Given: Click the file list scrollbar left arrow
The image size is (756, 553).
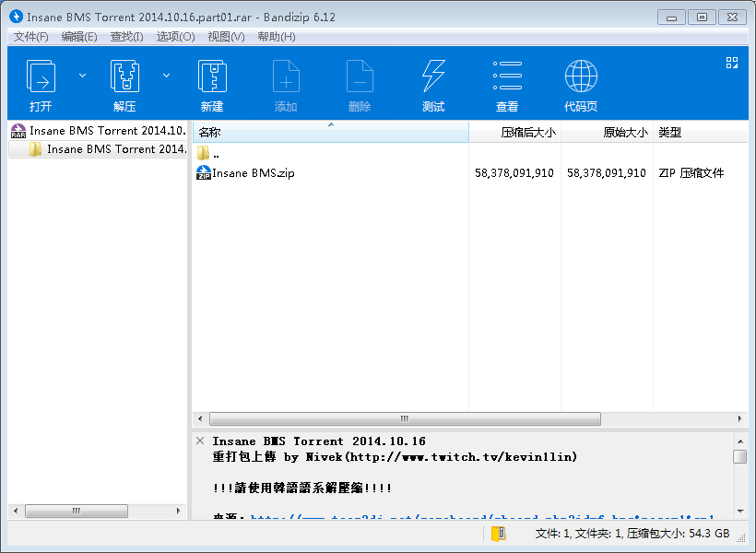Looking at the screenshot, I should pos(200,418).
